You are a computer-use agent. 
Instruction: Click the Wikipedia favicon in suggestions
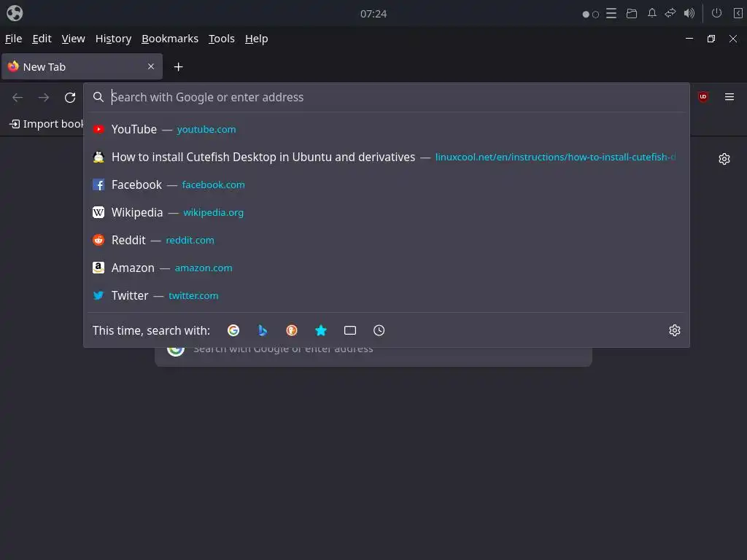(98, 212)
